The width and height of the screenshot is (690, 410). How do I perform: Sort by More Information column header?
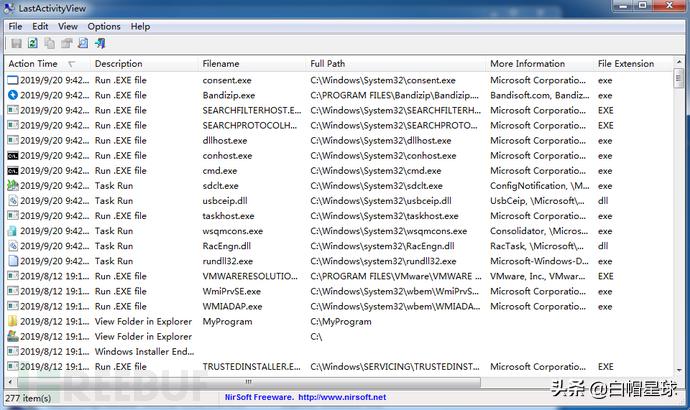540,64
